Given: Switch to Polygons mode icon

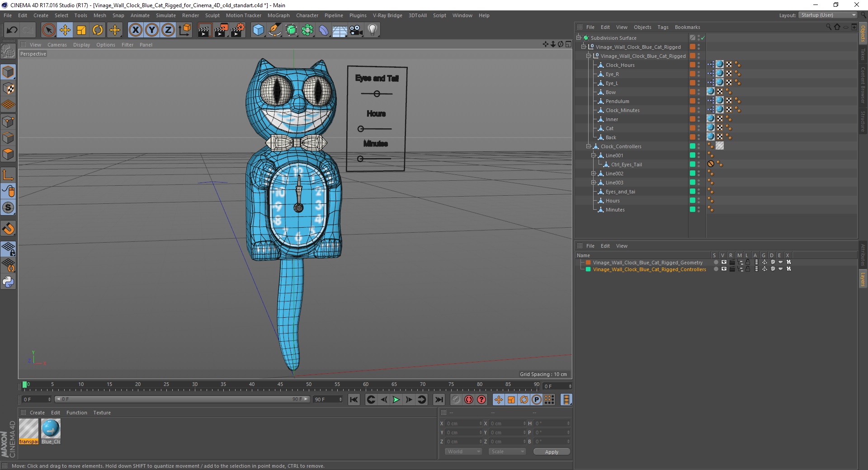Looking at the screenshot, I should pyautogui.click(x=8, y=154).
